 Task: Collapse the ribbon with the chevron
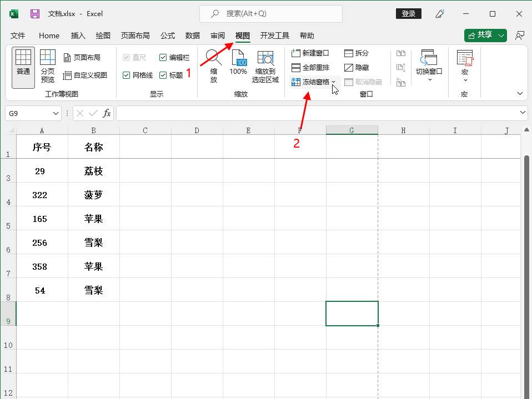[520, 94]
